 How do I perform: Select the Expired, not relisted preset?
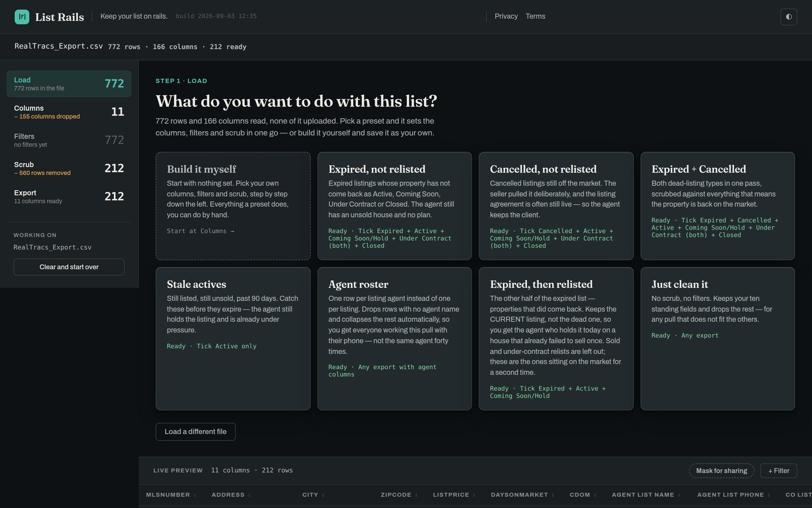[395, 206]
